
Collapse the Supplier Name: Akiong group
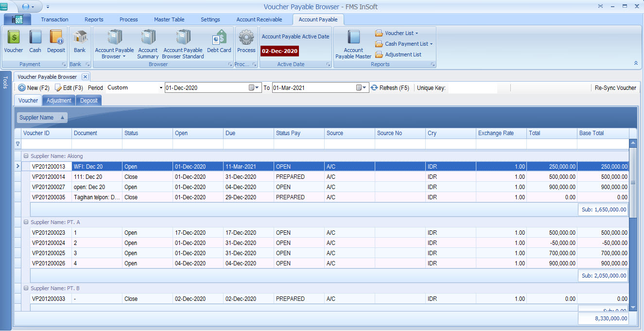point(26,157)
